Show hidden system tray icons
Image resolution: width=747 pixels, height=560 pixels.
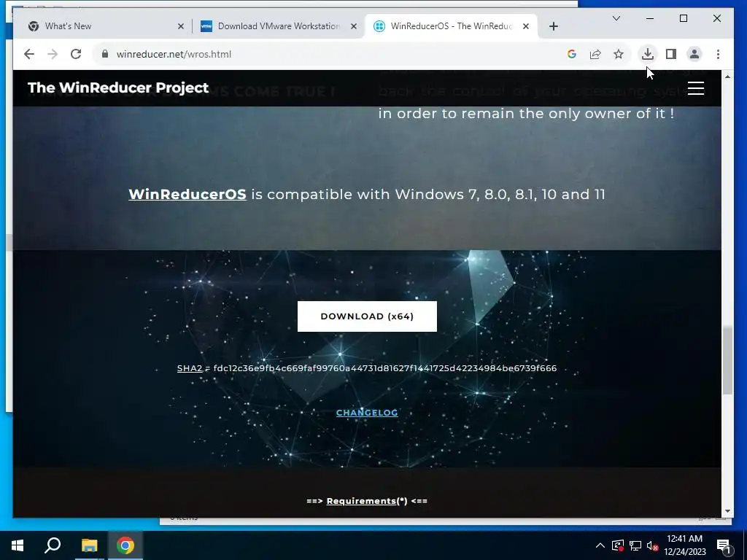tap(600, 545)
